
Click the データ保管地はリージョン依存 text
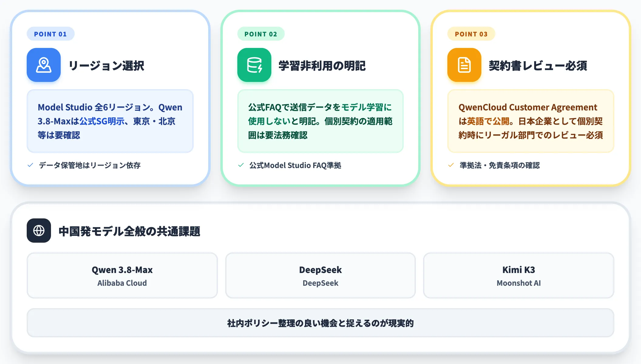click(90, 165)
